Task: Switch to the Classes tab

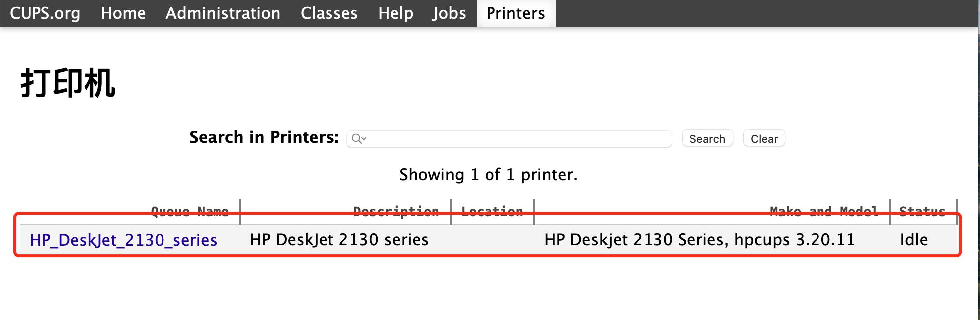Action: [329, 13]
